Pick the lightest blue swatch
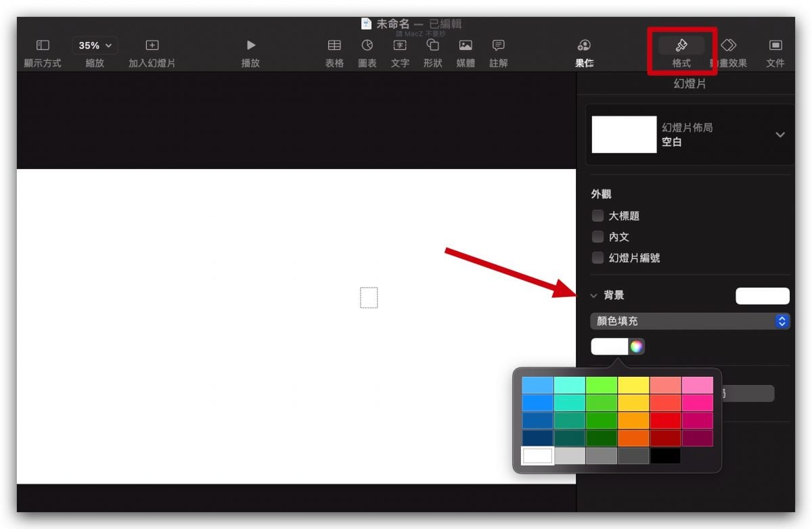Screen dimensions: 812x529 pyautogui.click(x=537, y=385)
